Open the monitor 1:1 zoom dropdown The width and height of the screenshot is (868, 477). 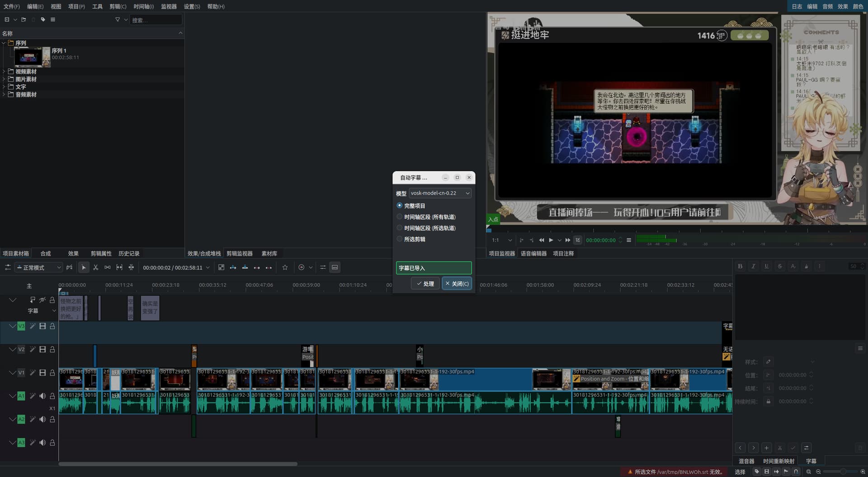[x=502, y=240]
